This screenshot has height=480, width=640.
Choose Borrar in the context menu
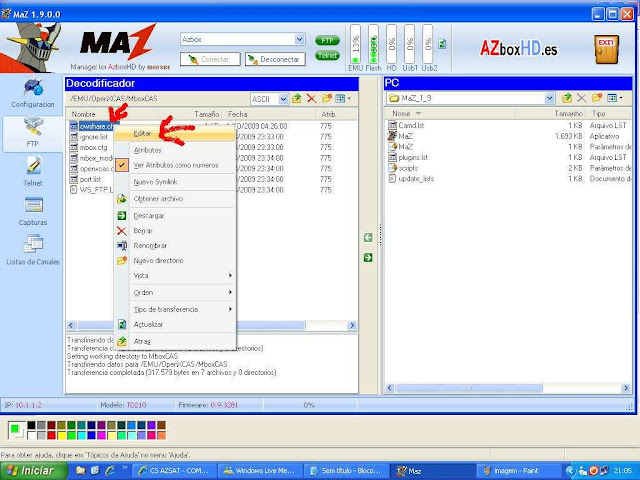(x=175, y=231)
